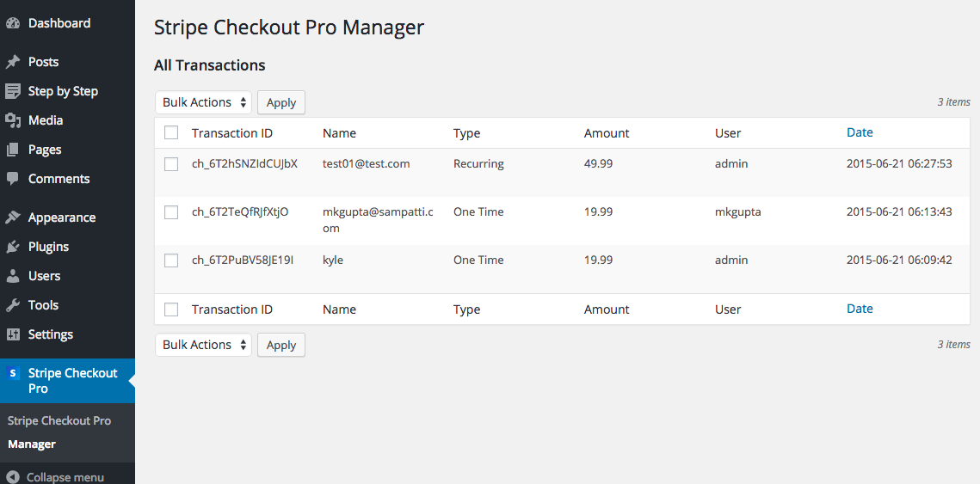Collapse the sidebar menu
980x484 pixels.
click(56, 477)
